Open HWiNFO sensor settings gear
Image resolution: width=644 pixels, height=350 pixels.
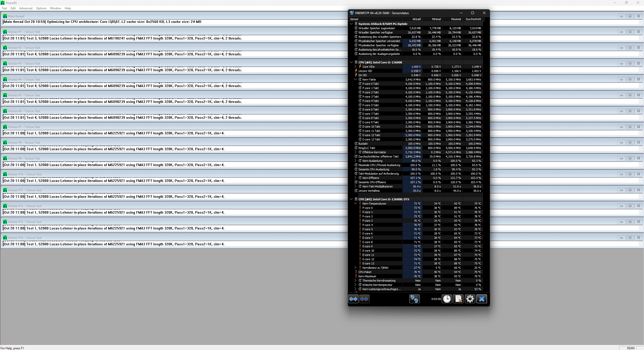point(470,299)
